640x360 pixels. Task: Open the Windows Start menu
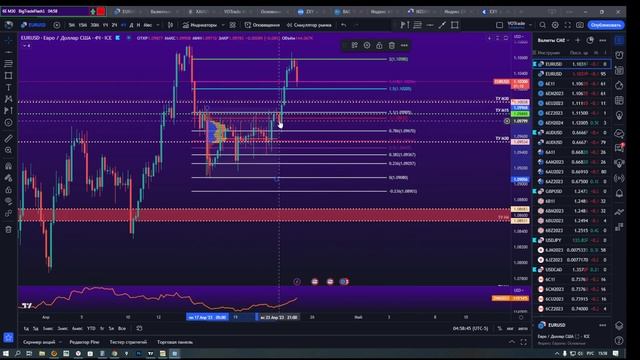point(6,353)
